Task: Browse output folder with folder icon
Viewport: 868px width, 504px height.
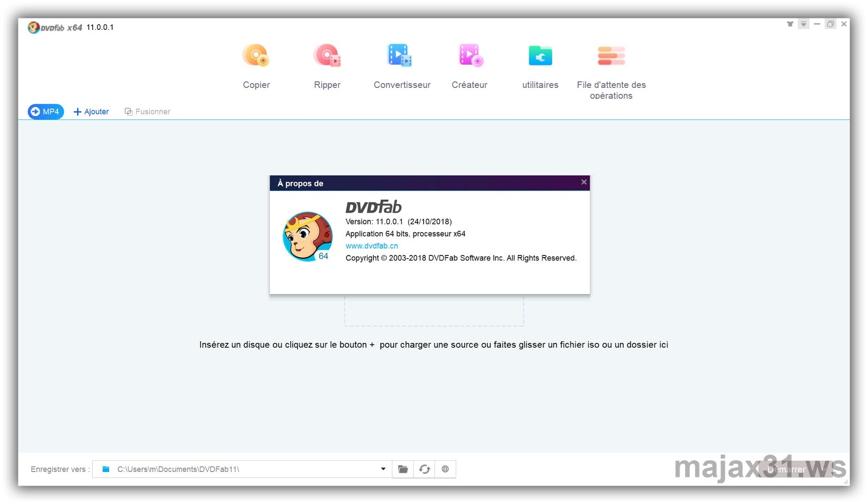Action: (403, 469)
